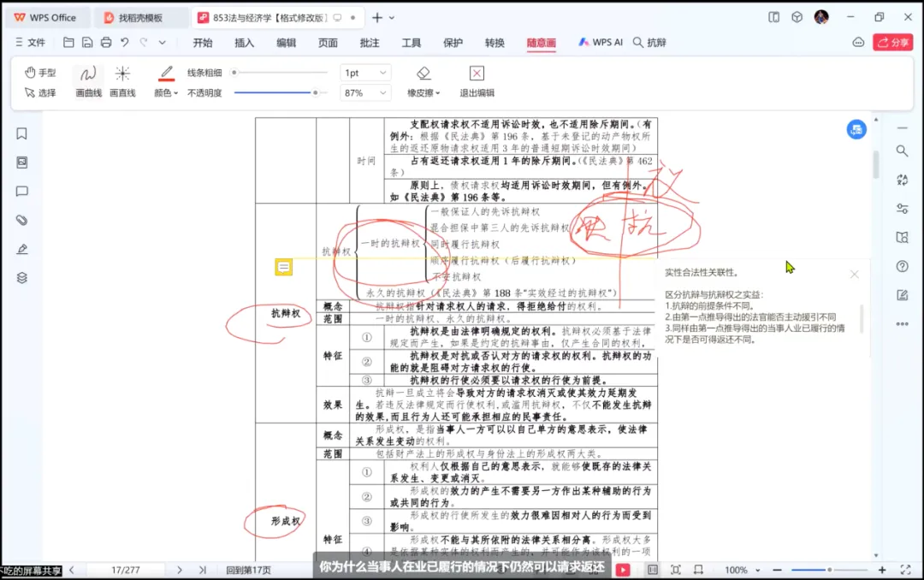The width and height of the screenshot is (924, 580).
Task: Adjust the zoom slider handle
Action: coord(829,570)
